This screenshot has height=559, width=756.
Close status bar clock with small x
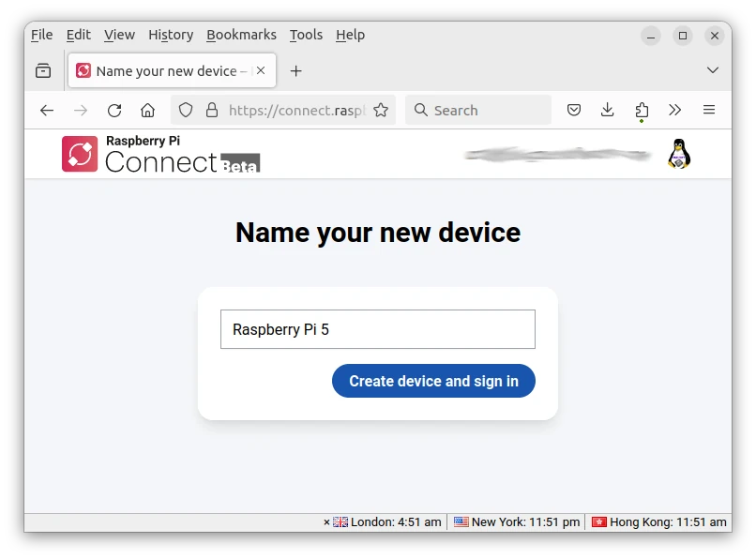pyautogui.click(x=326, y=522)
